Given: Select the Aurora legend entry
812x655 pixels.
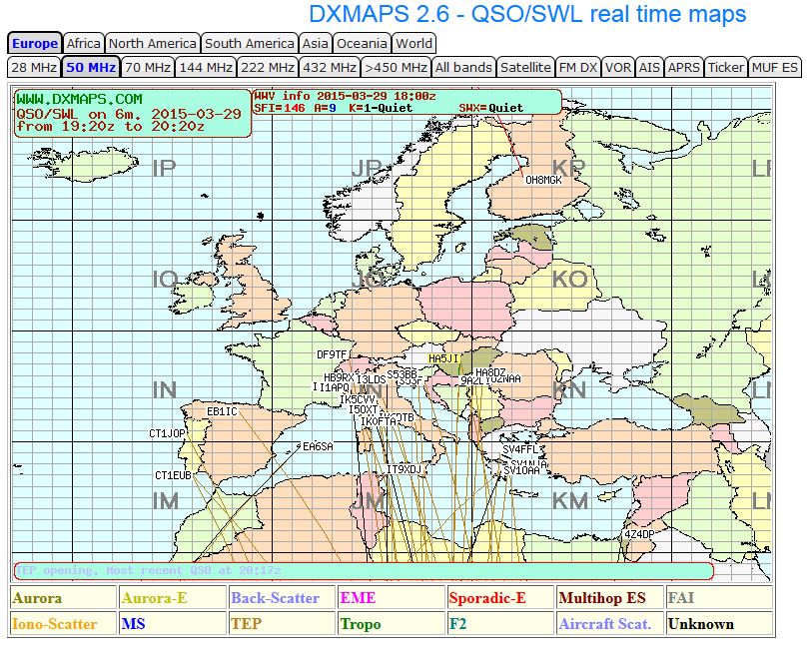Looking at the screenshot, I should (63, 598).
